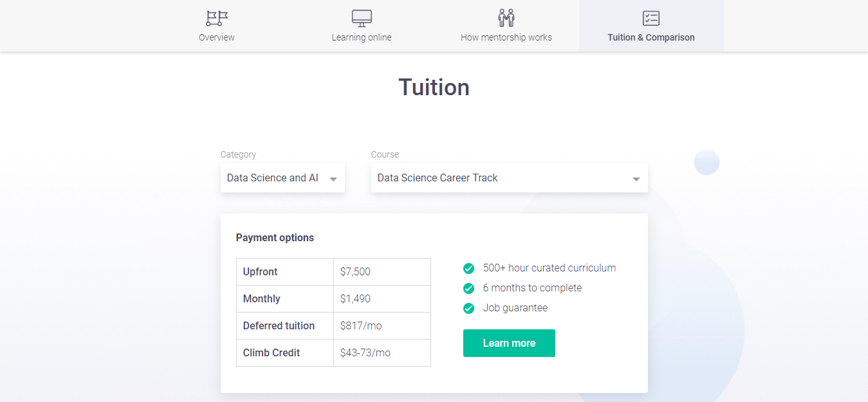Click the mentorship people icon
This screenshot has height=402, width=868.
tap(506, 18)
